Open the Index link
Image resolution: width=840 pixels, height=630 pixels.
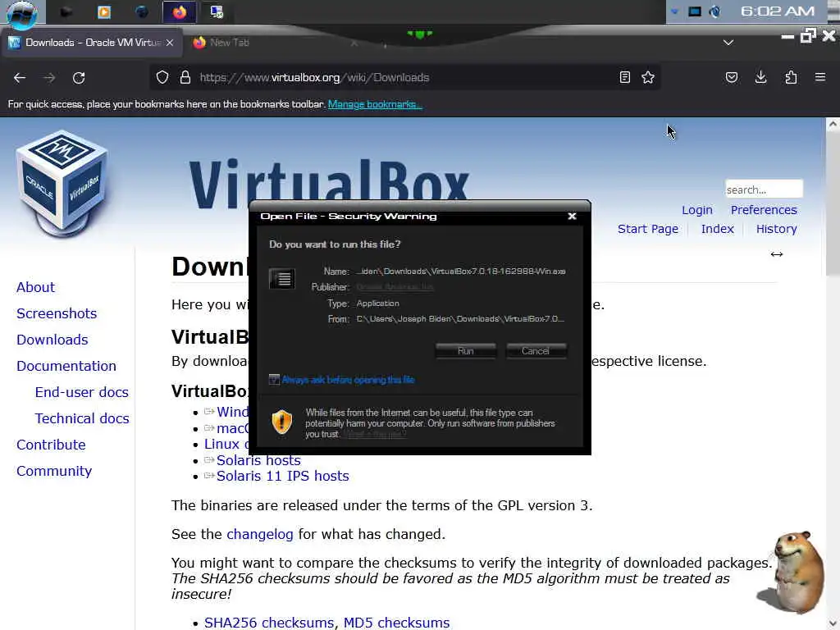[x=717, y=229]
